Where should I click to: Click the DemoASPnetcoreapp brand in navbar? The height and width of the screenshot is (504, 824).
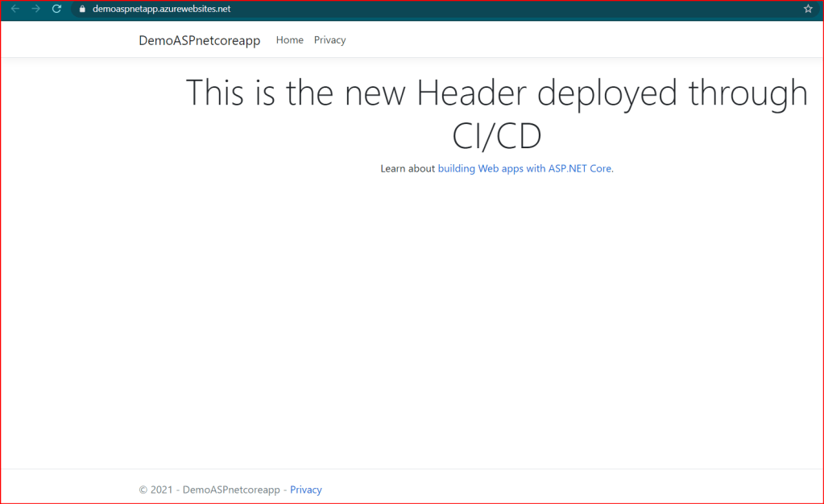tap(199, 40)
